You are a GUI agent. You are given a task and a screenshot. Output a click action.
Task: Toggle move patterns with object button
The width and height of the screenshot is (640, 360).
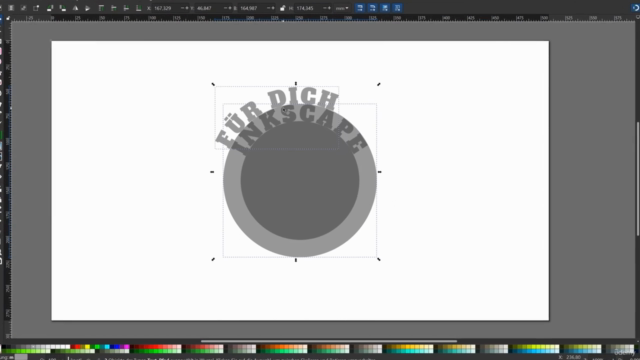click(x=398, y=8)
